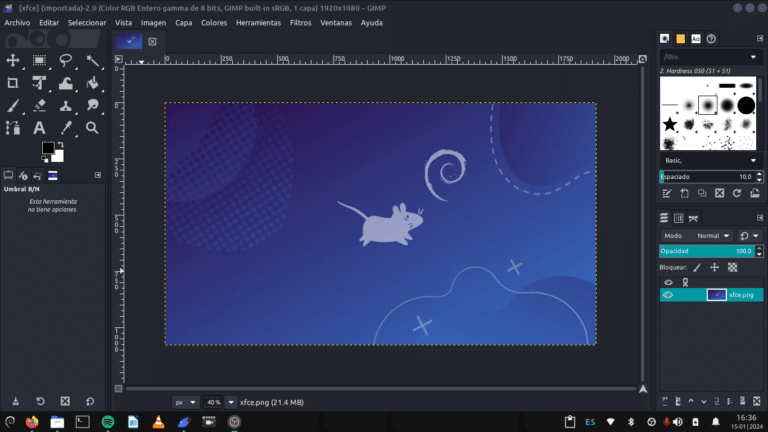Delete the layer using bottom-right button
The image size is (768, 432).
point(756,401)
